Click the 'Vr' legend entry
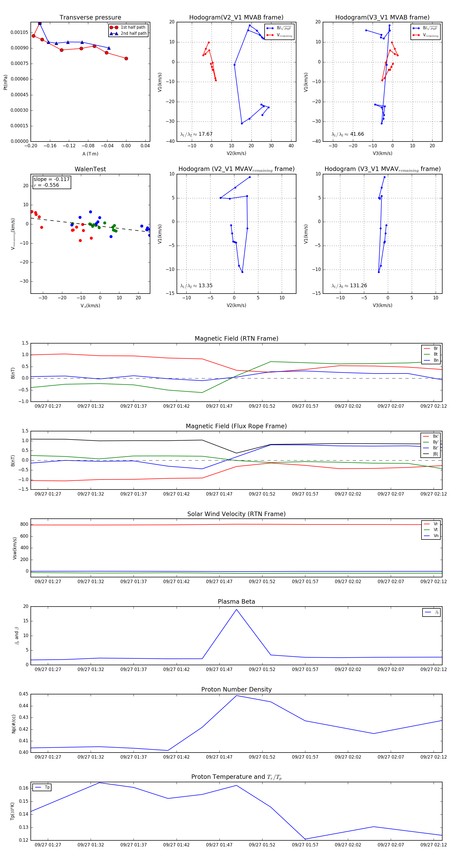The width and height of the screenshot is (473, 868). (x=431, y=524)
